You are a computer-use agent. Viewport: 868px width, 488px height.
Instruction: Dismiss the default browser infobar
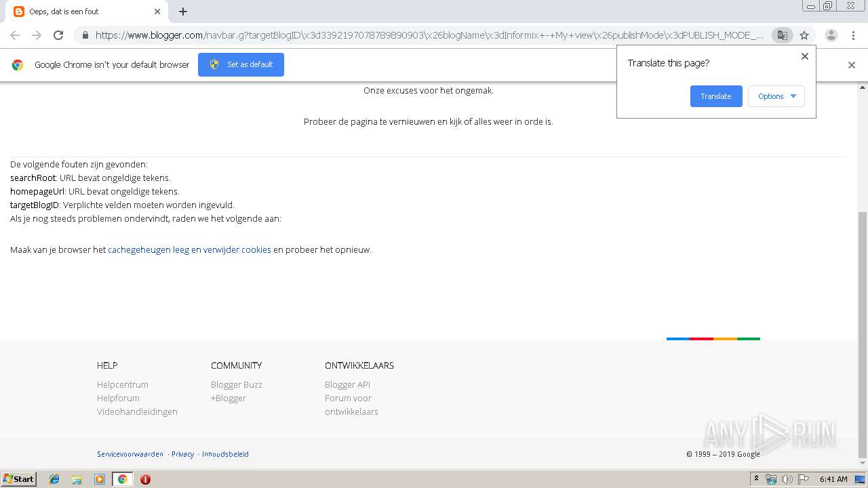tap(852, 65)
